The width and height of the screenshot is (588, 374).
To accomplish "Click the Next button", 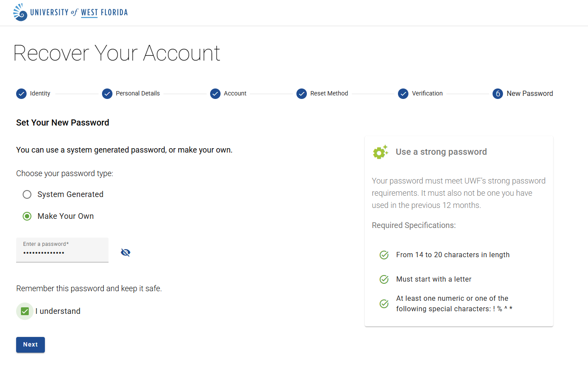I will pos(31,345).
